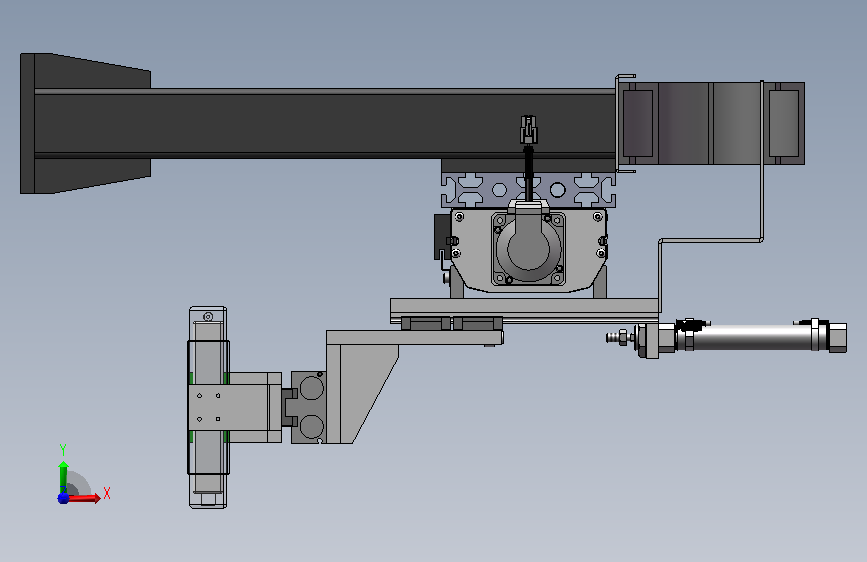Select the aluminum extrusion profile under the beam
Screen dimensions: 867x562
[x=528, y=190]
